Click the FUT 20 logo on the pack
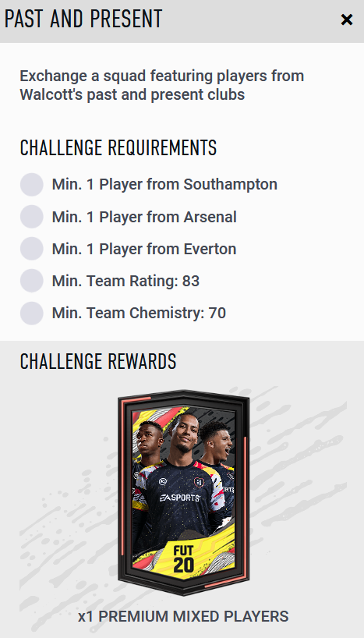Viewport: 364px width, 638px height. tap(183, 558)
